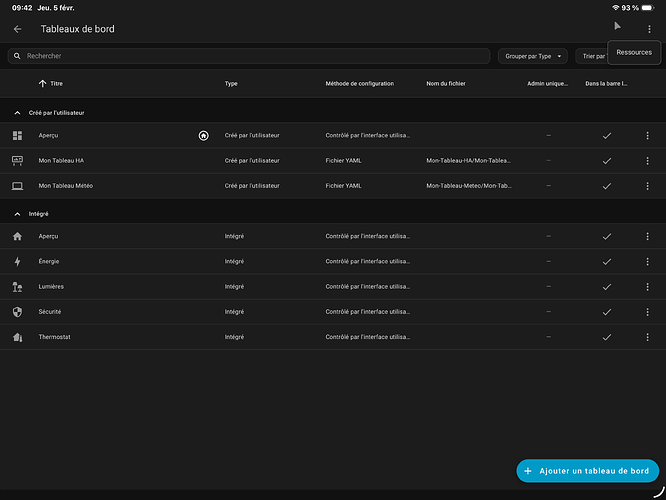
Task: Collapse the Créé par l'utilisateur group
Action: coord(17,113)
